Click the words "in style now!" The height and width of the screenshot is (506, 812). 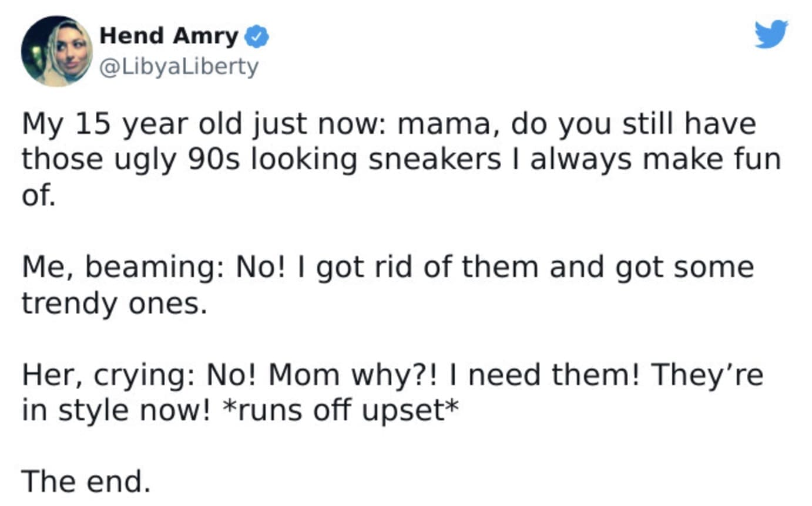116,410
